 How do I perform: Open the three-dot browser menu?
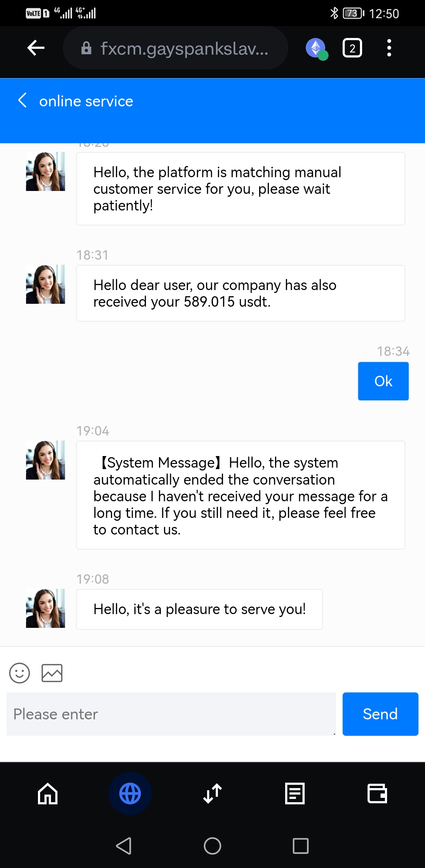(x=389, y=48)
